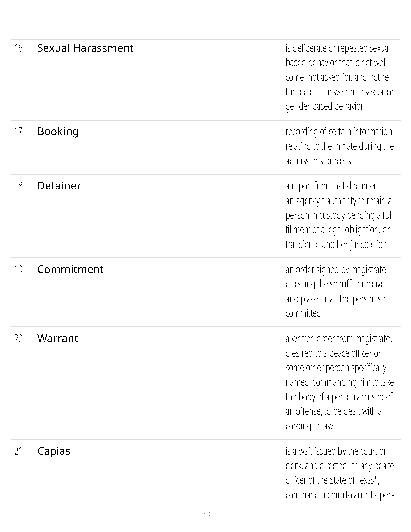Click the term "Sexual Harassment"
This screenshot has width=411, height=532.
click(85, 48)
